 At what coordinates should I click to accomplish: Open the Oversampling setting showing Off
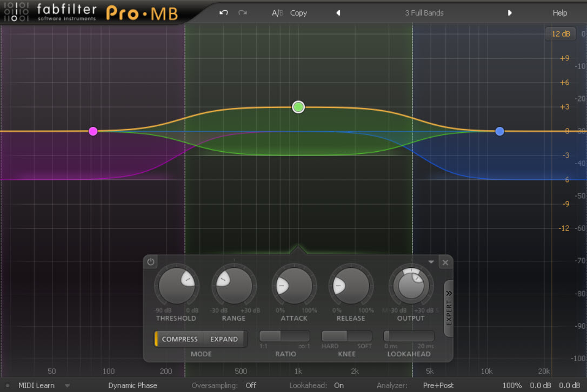click(251, 386)
